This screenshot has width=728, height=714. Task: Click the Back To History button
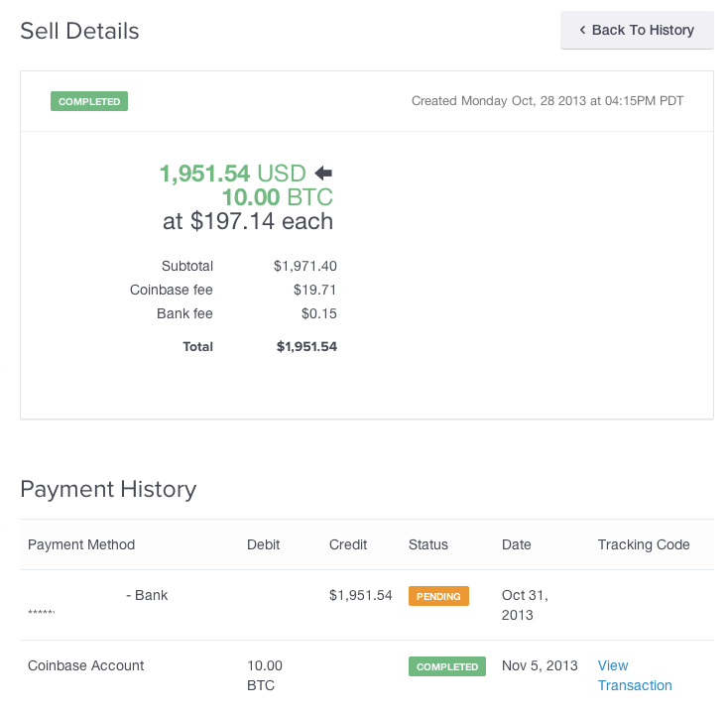click(637, 30)
